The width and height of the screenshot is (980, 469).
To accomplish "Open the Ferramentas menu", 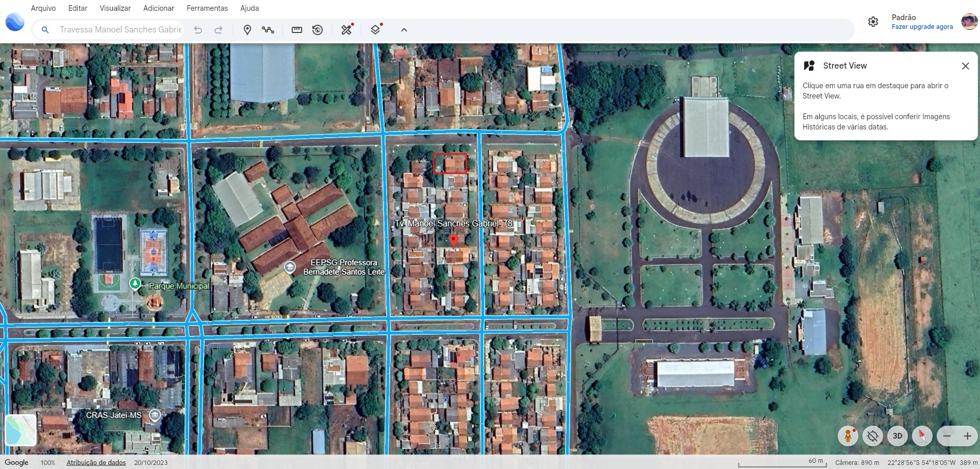I will 207,8.
